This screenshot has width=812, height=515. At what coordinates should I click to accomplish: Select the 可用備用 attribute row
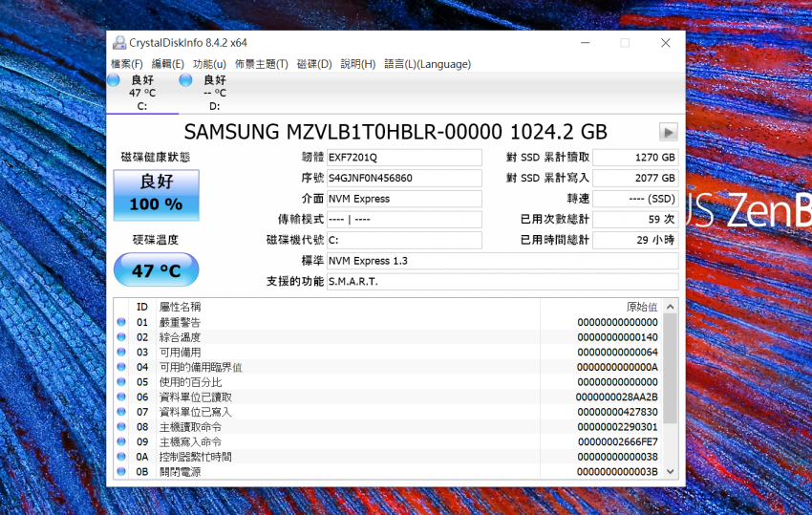click(x=388, y=353)
